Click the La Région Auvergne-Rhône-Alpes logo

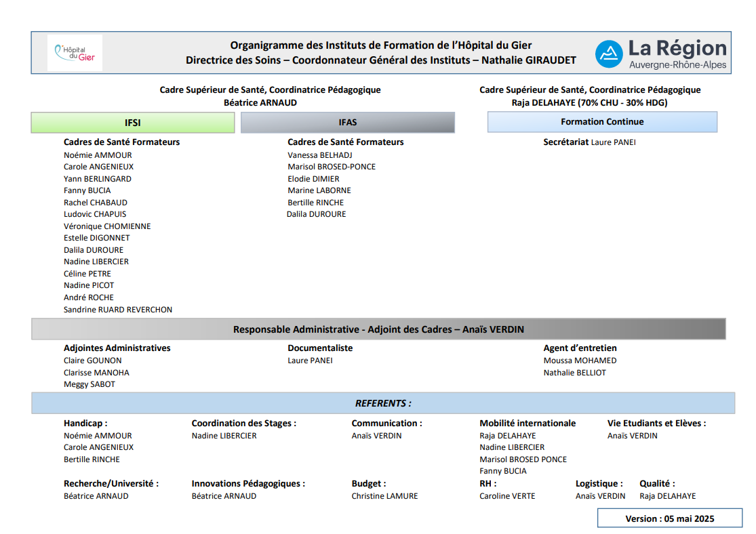(660, 54)
